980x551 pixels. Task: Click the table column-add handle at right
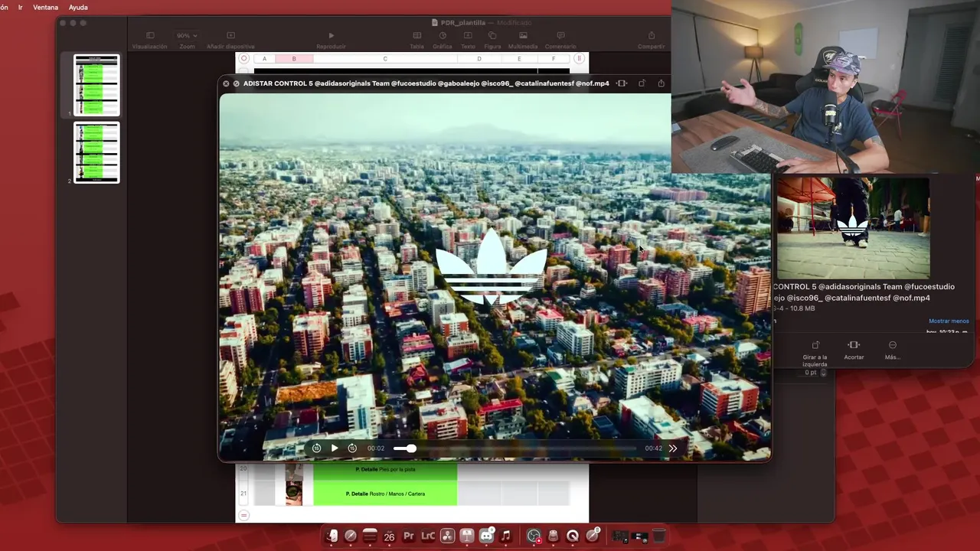pyautogui.click(x=580, y=59)
